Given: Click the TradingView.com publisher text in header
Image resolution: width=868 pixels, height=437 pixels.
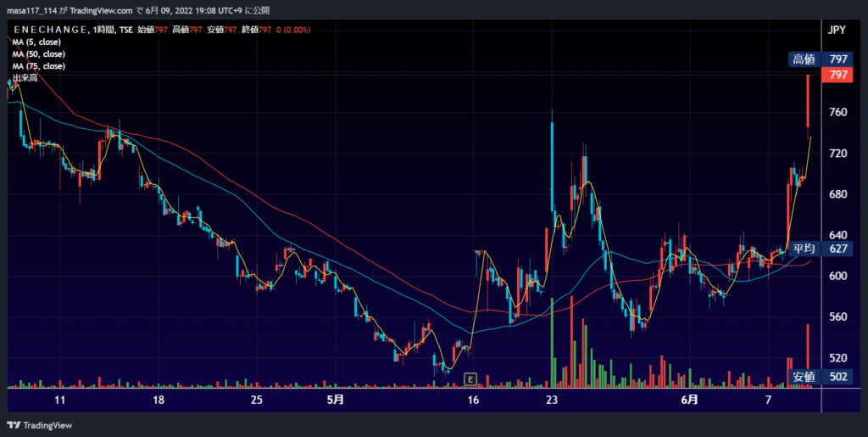Looking at the screenshot, I should pos(102,10).
